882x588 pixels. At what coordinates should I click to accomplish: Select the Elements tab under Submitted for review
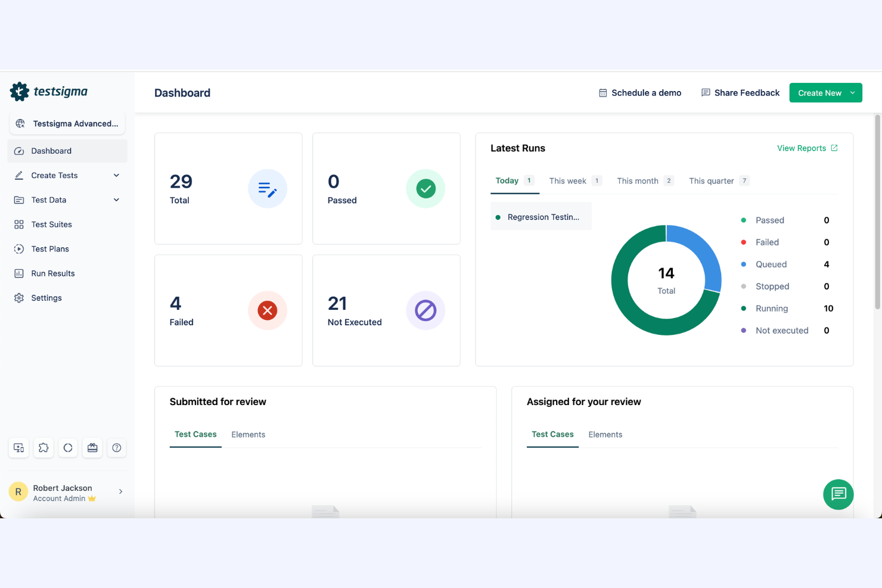tap(249, 434)
